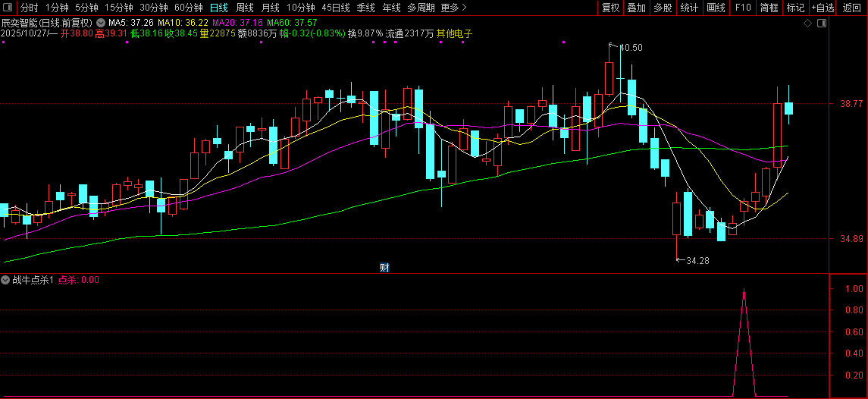
Task: Click the MA60: 37.57 label
Action: tap(292, 24)
